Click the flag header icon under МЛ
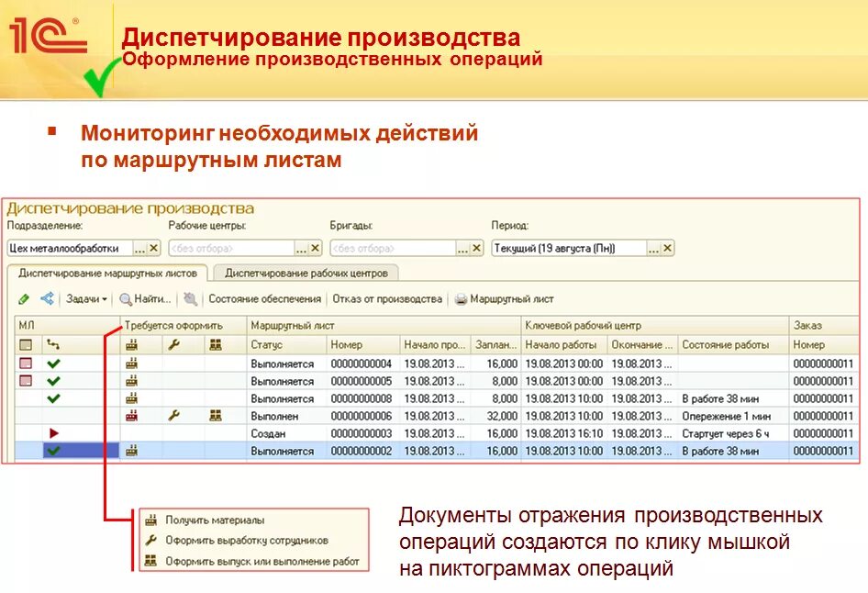868x593 pixels. coord(26,344)
